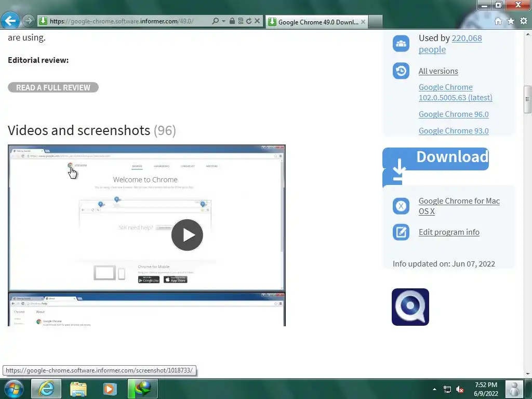532x399 pixels.
Task: Click the 'Info updated on: Jun 07, 2022' text
Action: pos(444,263)
